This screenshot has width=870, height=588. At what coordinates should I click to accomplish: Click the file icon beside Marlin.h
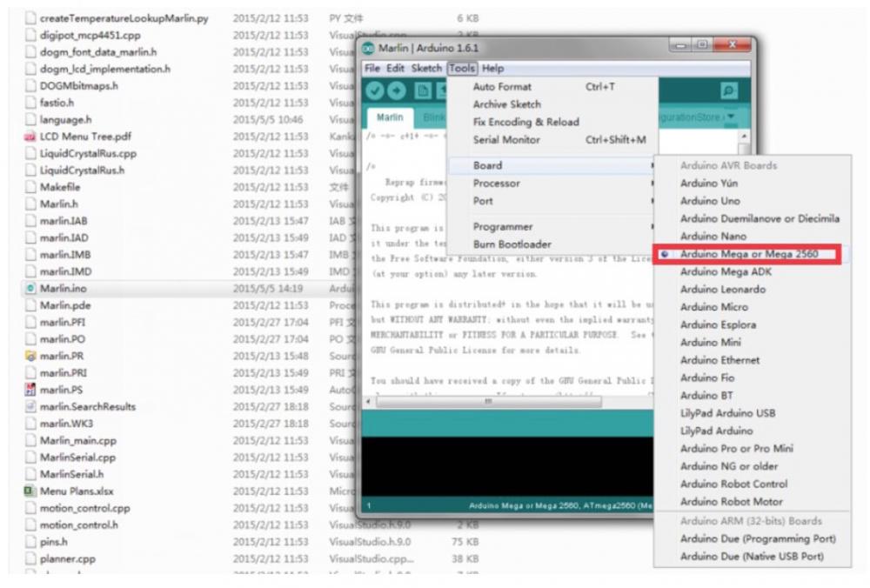tap(30, 204)
